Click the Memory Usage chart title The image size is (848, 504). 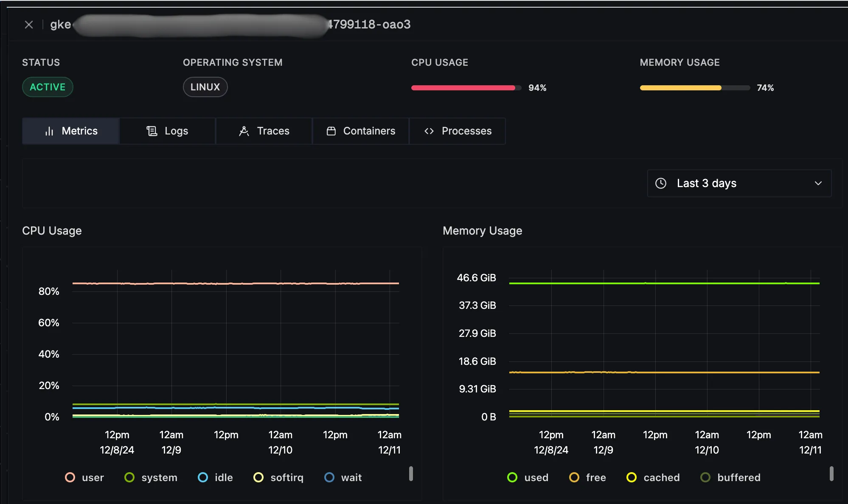482,231
